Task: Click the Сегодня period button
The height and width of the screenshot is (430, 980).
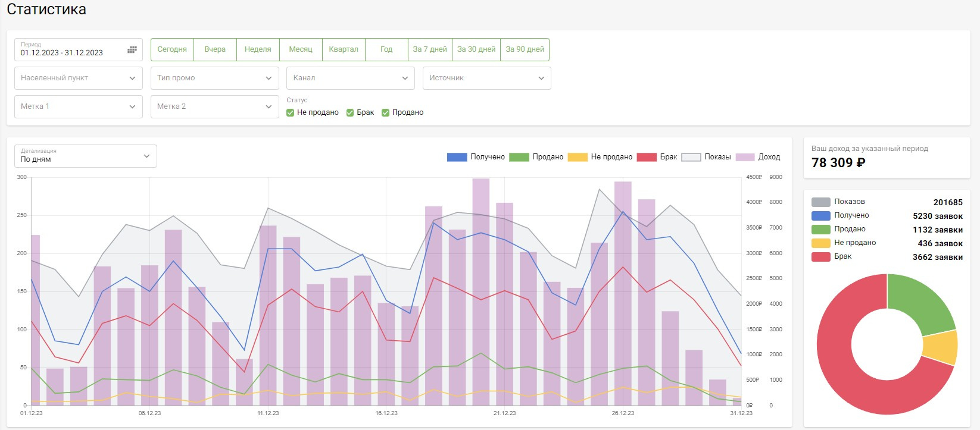Action: pyautogui.click(x=172, y=49)
